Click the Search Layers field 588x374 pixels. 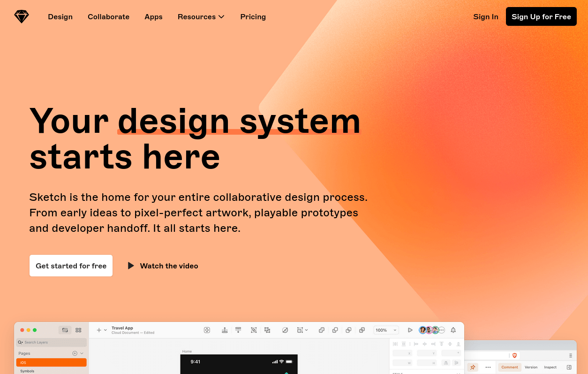[x=52, y=342]
